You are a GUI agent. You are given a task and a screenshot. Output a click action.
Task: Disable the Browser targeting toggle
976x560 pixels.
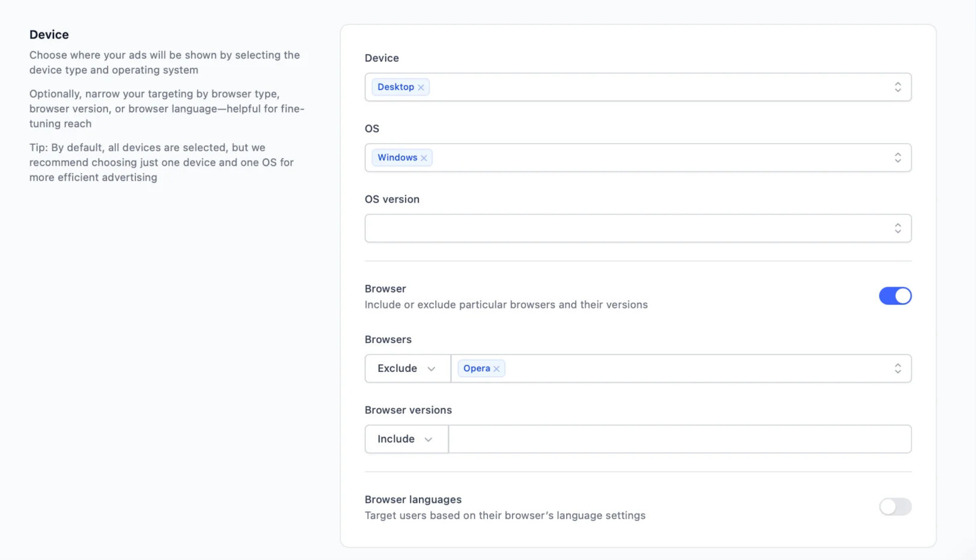tap(895, 296)
